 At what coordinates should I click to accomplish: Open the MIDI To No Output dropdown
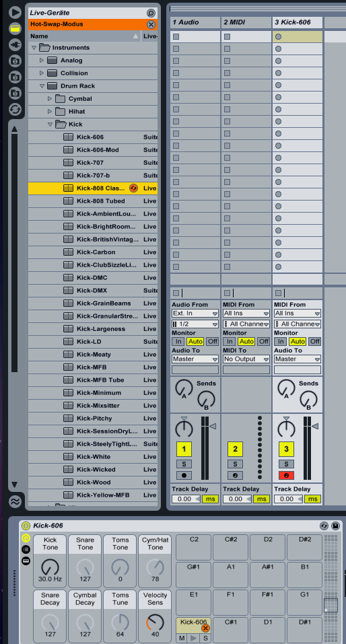pyautogui.click(x=246, y=359)
